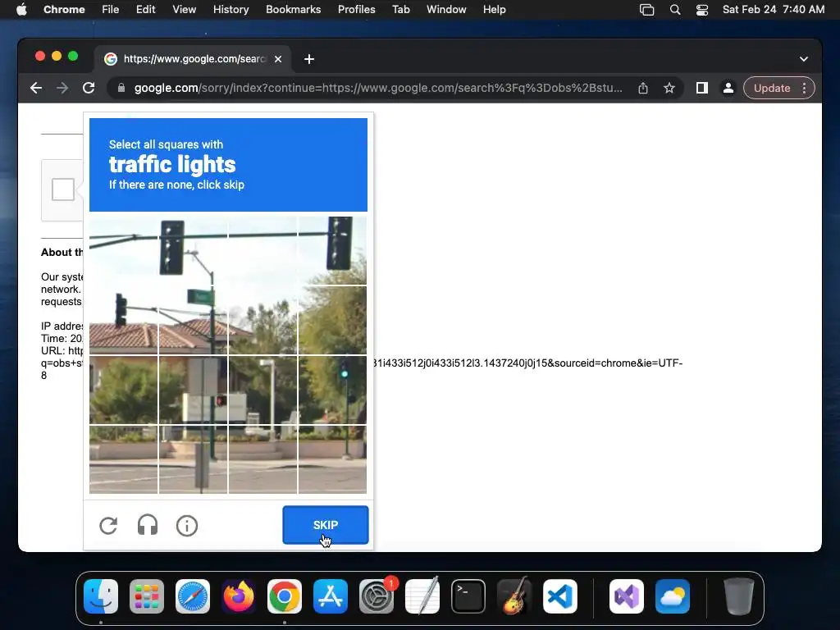Go back with the browser back arrow

36,88
